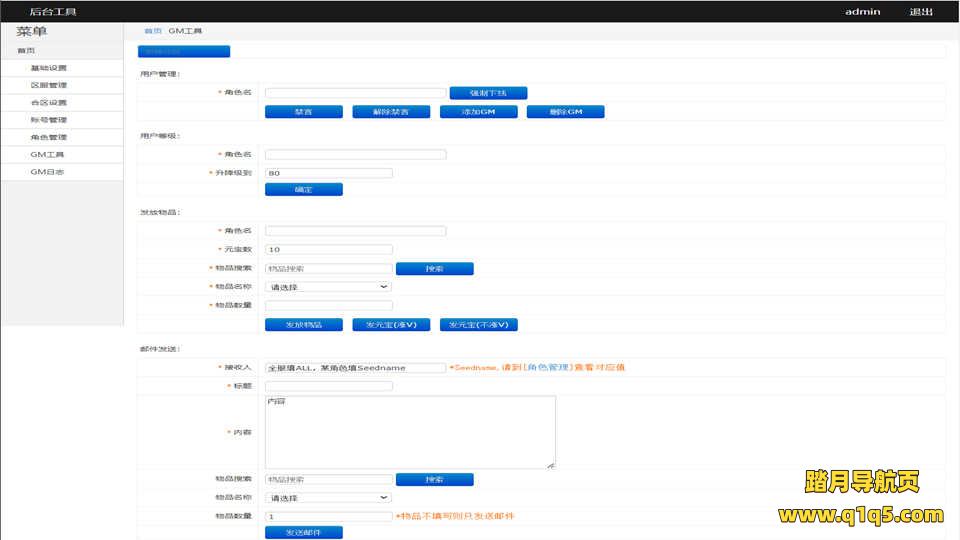Click the 发放物品 button
The height and width of the screenshot is (540, 960).
click(303, 325)
